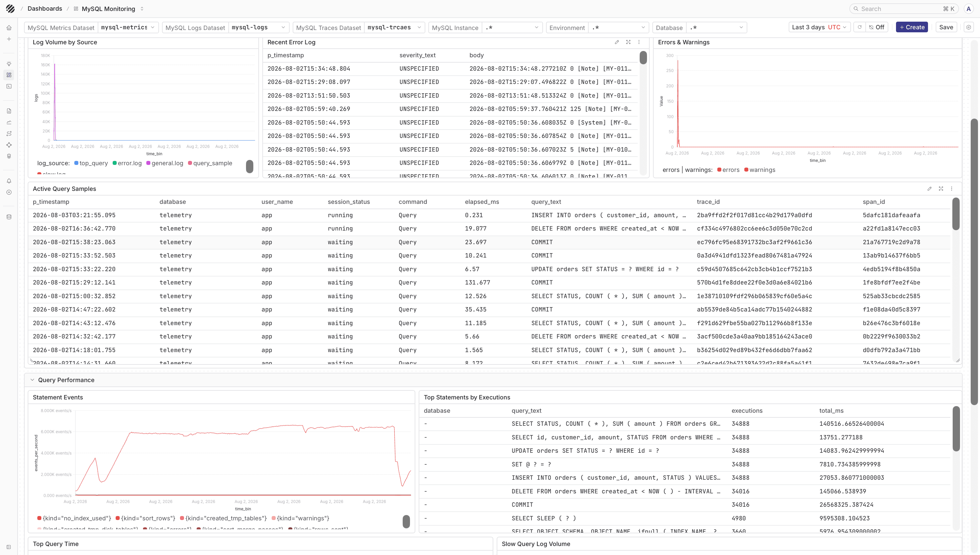Expand Active Query Samples panel to fullscreen
The image size is (980, 555).
click(x=941, y=189)
